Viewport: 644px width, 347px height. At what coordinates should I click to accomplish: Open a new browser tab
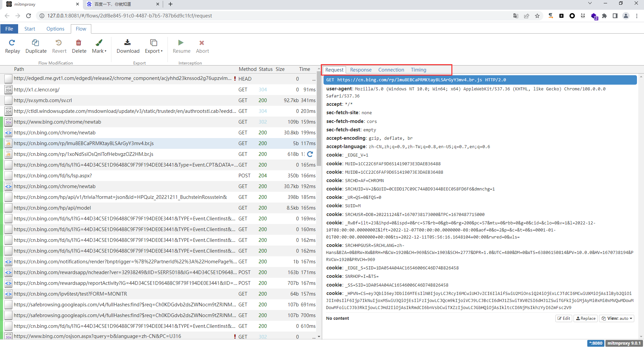tap(170, 4)
